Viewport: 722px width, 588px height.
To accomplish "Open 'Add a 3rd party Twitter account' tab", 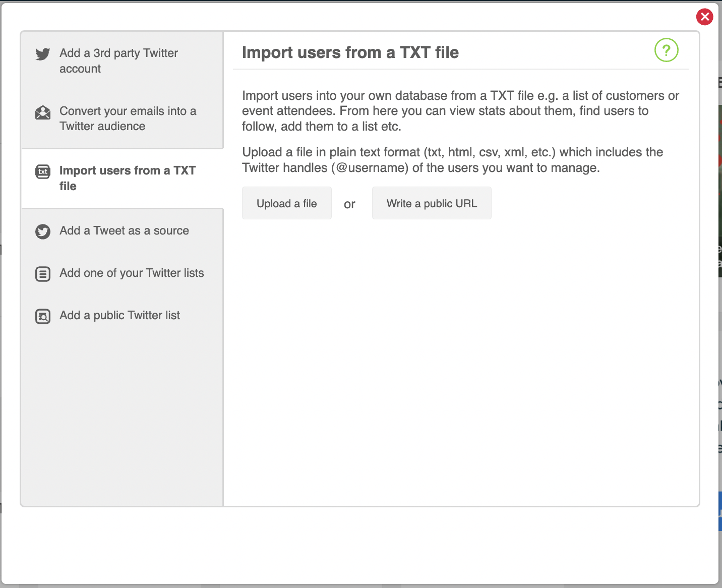I will (122, 61).
